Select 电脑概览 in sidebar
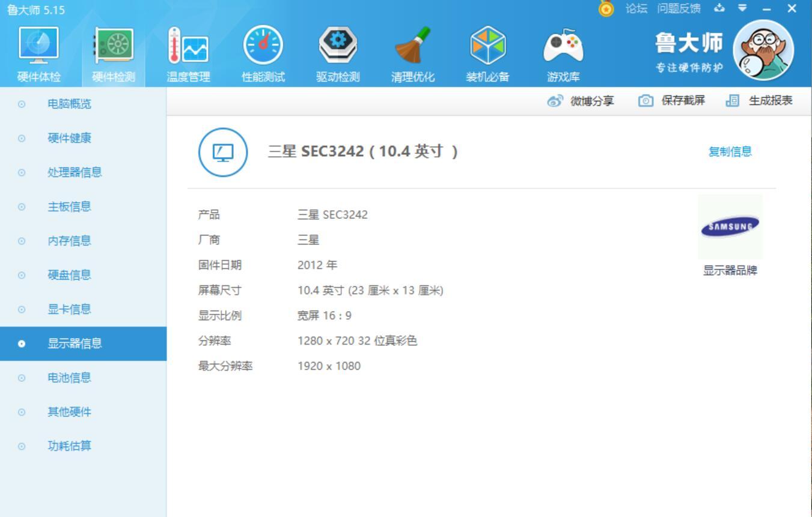The image size is (812, 517). coord(83,104)
